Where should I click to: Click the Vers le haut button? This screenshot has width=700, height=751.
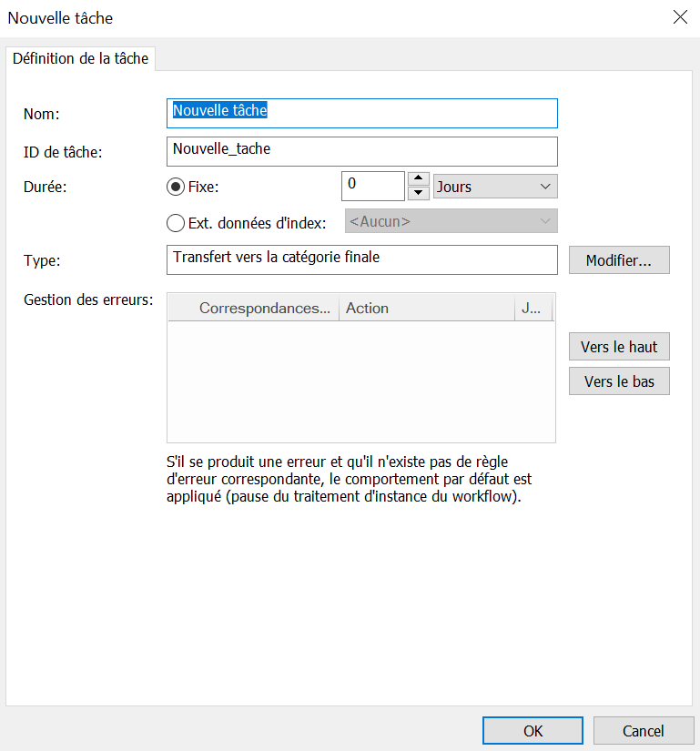click(619, 346)
